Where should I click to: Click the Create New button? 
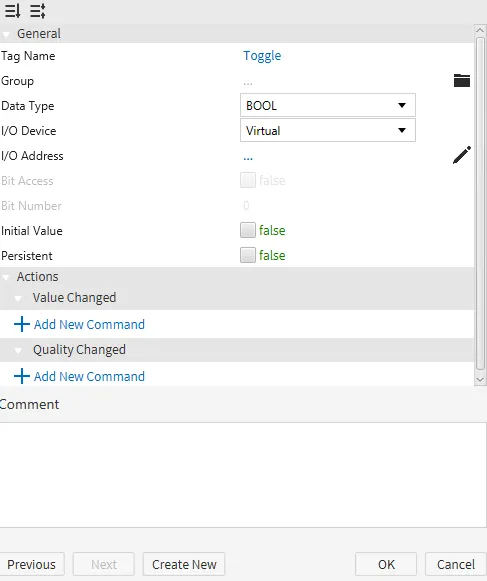coord(184,564)
